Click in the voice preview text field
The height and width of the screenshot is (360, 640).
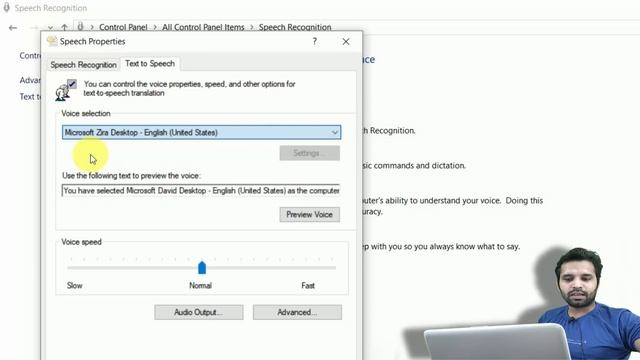pyautogui.click(x=201, y=191)
